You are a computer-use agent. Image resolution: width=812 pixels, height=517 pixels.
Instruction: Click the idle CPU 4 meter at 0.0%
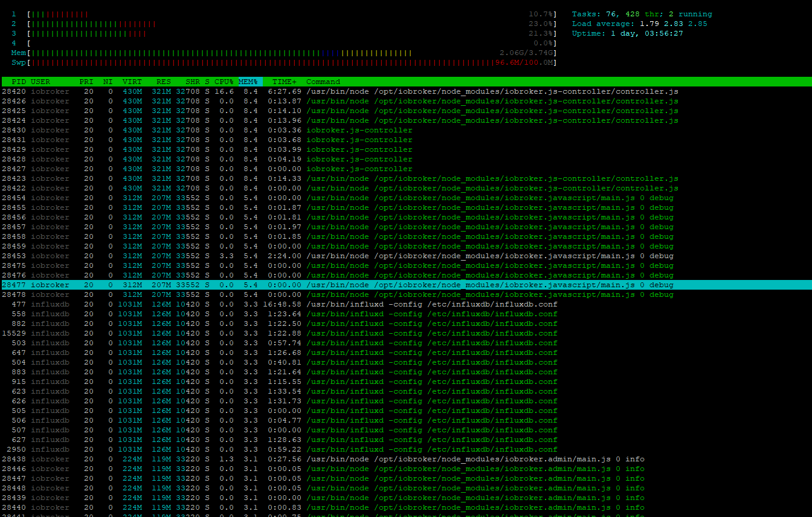pos(283,43)
